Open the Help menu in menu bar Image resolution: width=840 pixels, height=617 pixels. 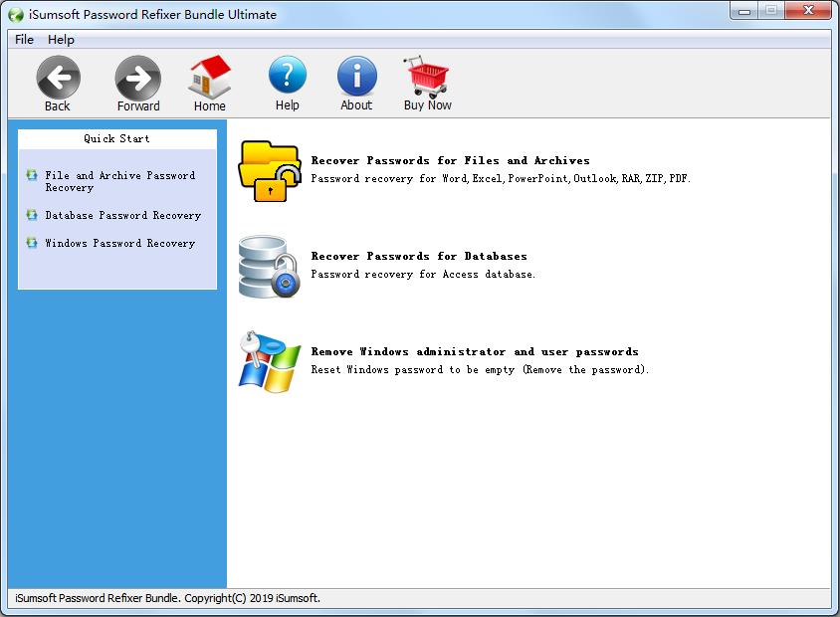pyautogui.click(x=61, y=40)
